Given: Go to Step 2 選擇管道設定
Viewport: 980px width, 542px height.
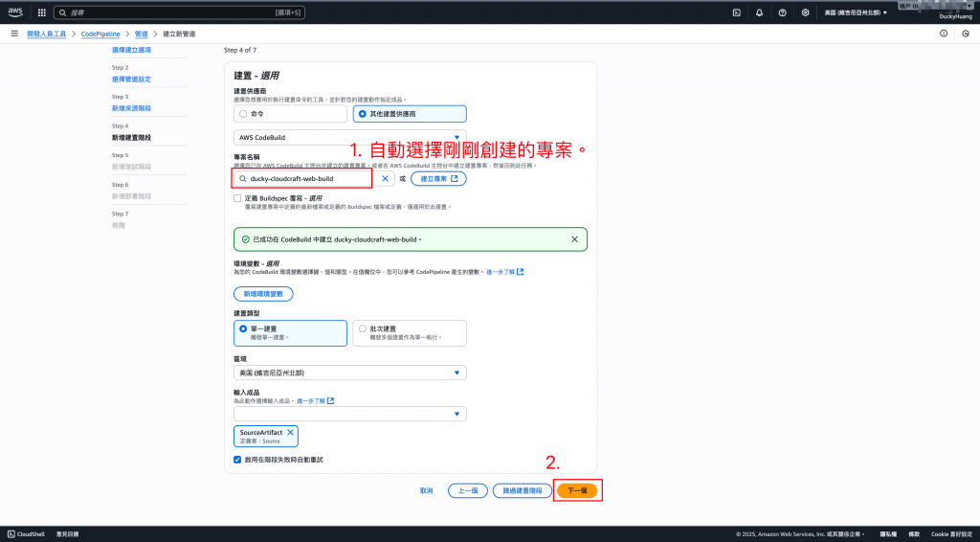Looking at the screenshot, I should 131,79.
